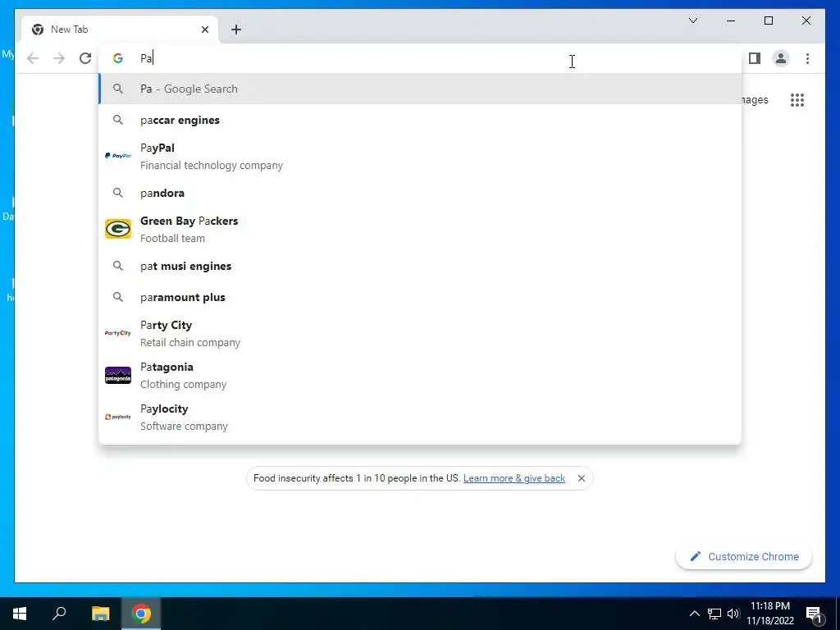Viewport: 840px width, 630px height.
Task: Open the taskbar search
Action: pyautogui.click(x=59, y=614)
